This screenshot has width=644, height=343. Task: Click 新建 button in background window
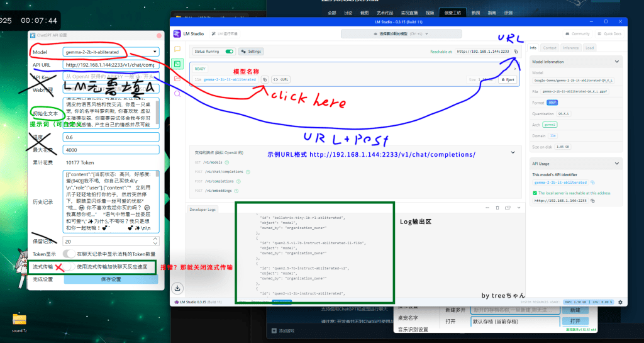point(575,310)
